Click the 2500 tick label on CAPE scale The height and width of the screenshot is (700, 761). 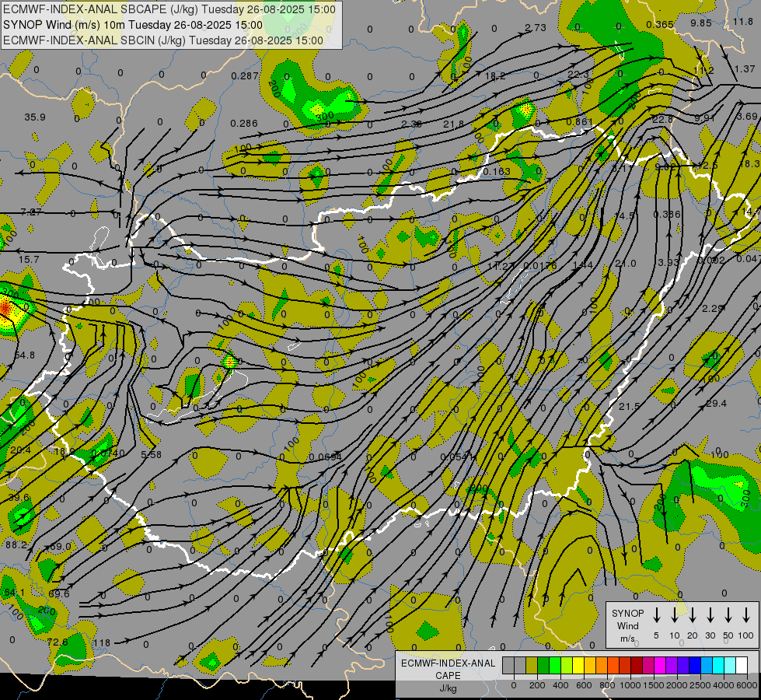pos(700,685)
